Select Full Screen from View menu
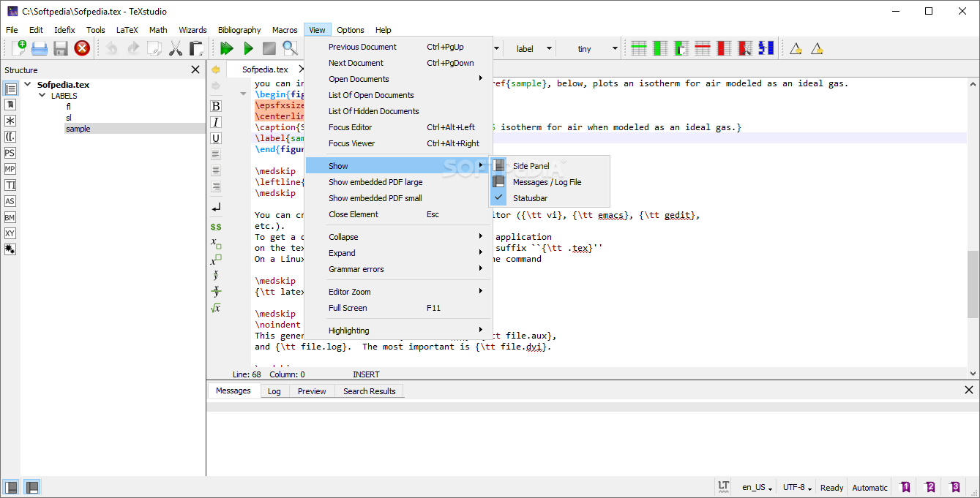The image size is (980, 498). click(x=399, y=308)
